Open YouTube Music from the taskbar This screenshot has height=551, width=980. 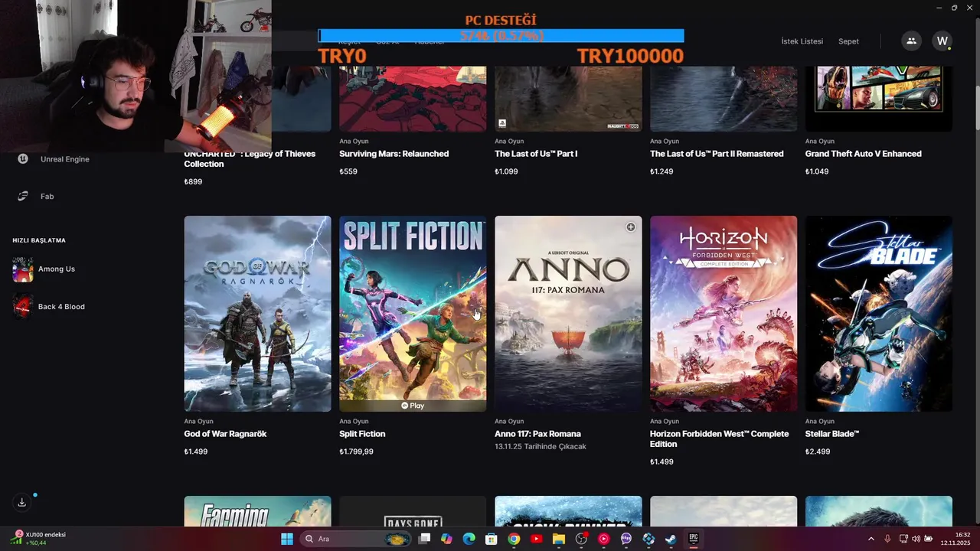click(x=603, y=539)
